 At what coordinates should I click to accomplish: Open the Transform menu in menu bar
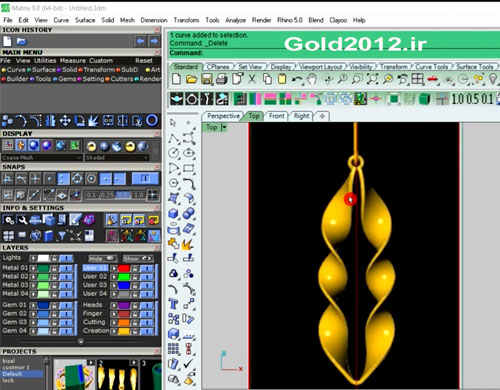pos(186,20)
